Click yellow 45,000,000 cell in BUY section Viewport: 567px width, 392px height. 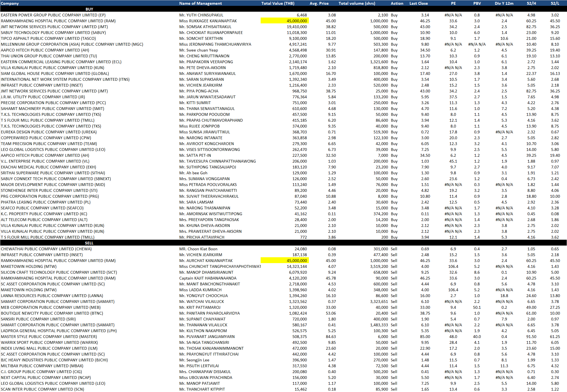[285, 21]
